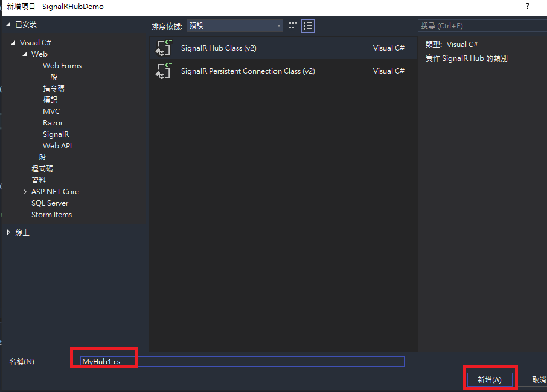Select SignalR category in tree

click(56, 134)
